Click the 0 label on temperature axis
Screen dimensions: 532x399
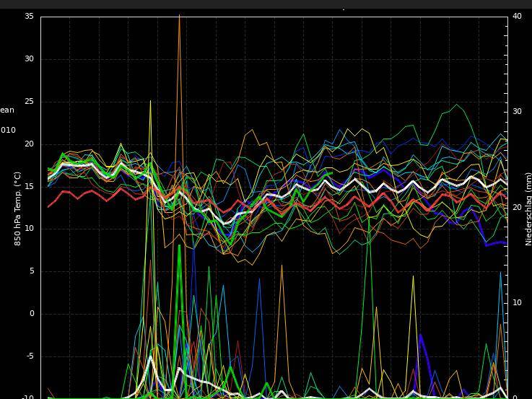[x=31, y=313]
